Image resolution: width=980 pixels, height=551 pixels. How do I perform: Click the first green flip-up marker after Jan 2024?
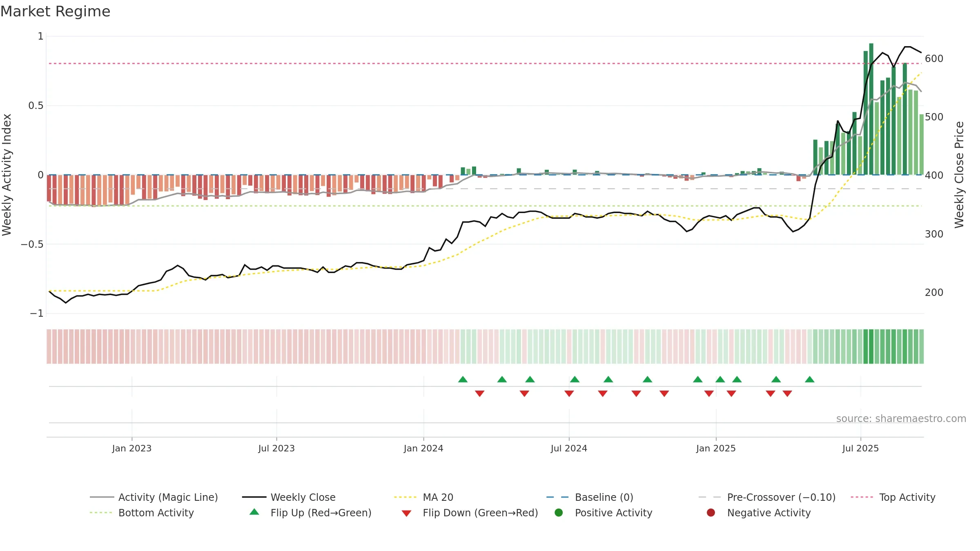click(x=463, y=380)
